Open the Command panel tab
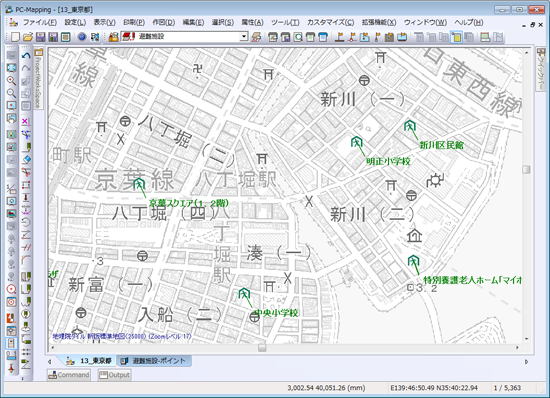 (69, 375)
